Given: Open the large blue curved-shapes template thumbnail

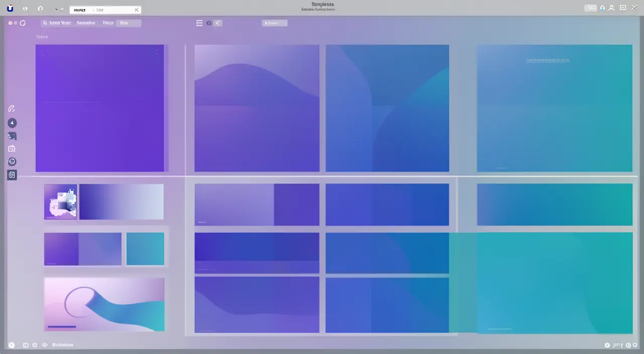Looking at the screenshot, I should (x=387, y=108).
